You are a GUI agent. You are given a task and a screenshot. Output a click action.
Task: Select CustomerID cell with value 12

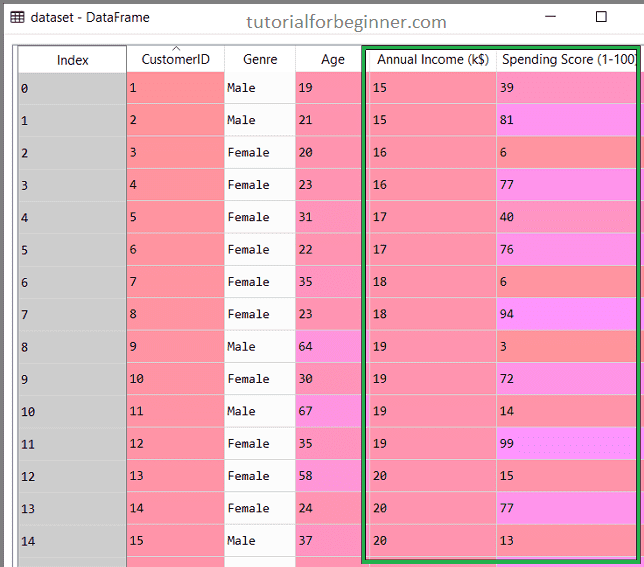pos(175,444)
